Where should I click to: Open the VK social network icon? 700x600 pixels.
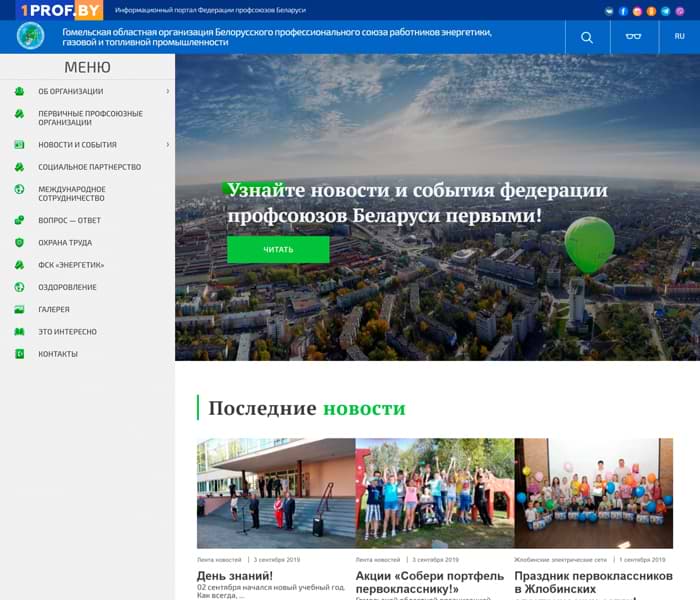pos(609,12)
